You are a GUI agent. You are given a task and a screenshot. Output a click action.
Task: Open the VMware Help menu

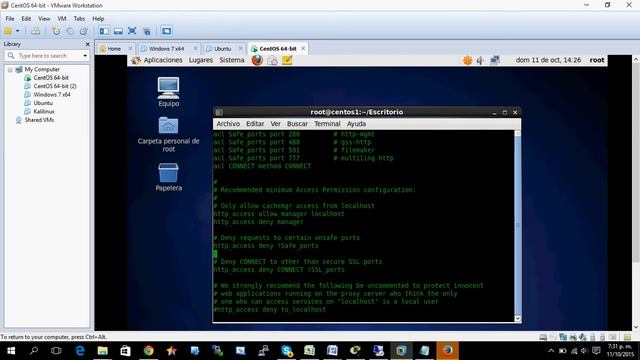[x=98, y=19]
